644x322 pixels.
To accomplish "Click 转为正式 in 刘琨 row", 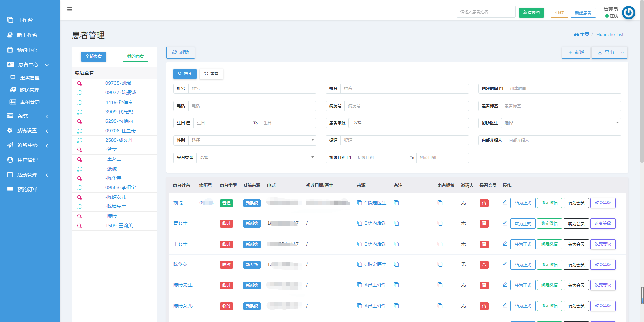I will (x=523, y=203).
